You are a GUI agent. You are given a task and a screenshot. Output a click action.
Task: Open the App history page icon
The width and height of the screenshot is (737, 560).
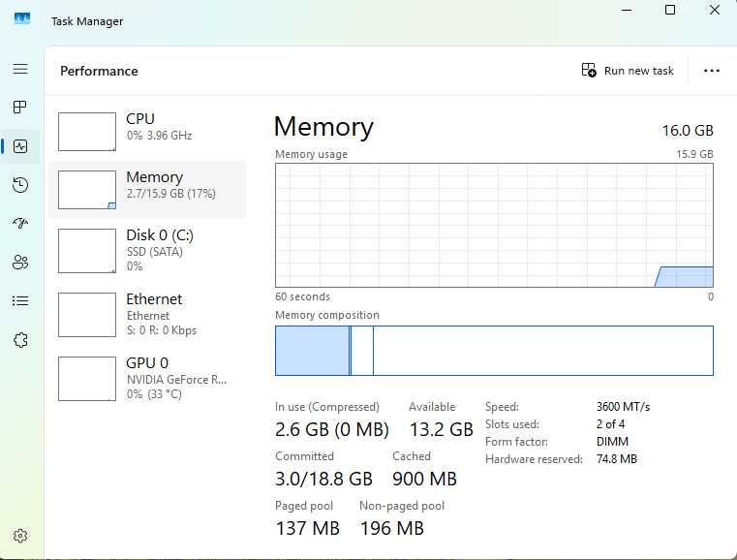(x=20, y=185)
